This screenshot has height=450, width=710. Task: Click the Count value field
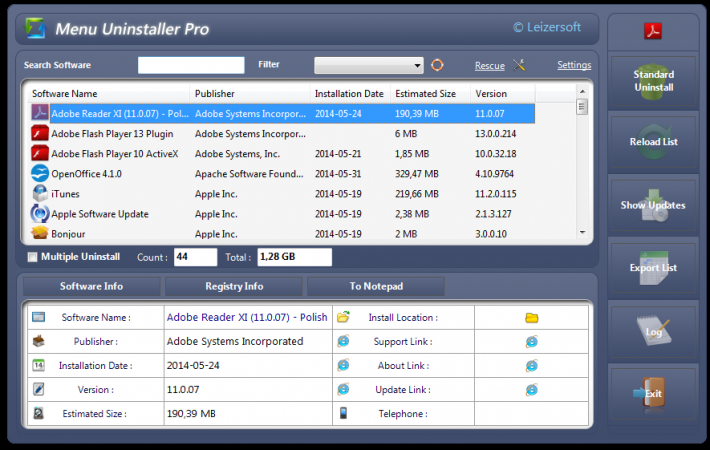click(x=196, y=257)
